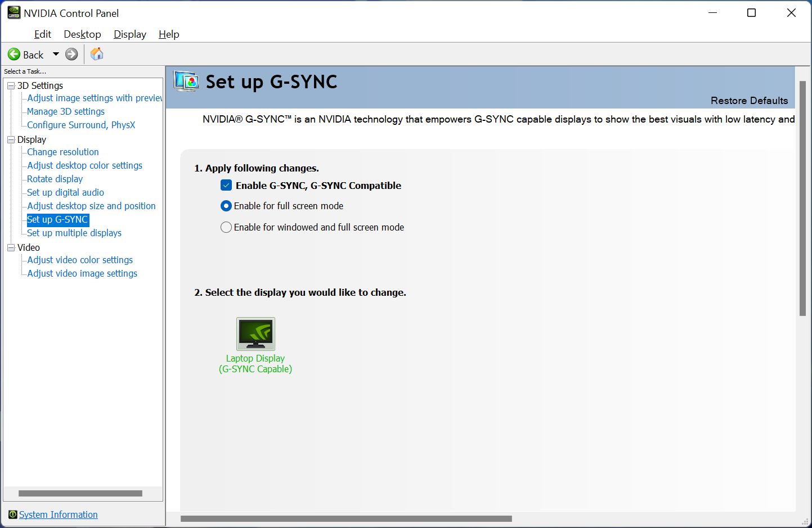This screenshot has height=528, width=812.
Task: Open Set up digital audio
Action: click(66, 192)
